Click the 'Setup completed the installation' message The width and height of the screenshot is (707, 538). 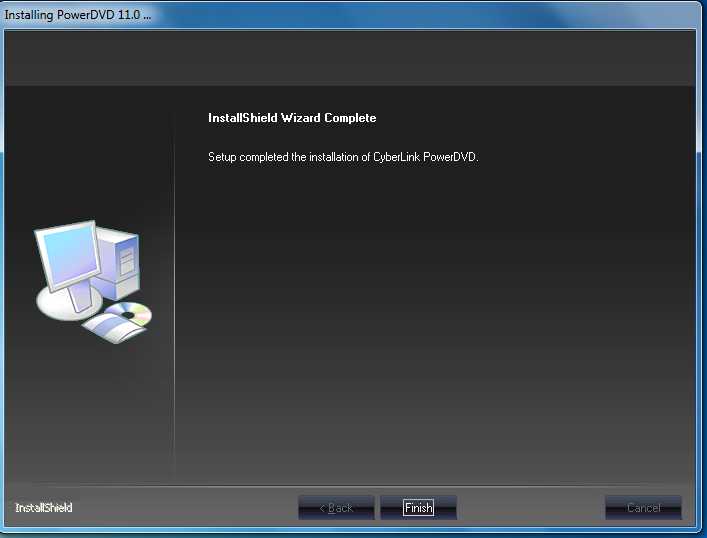[x=343, y=157]
